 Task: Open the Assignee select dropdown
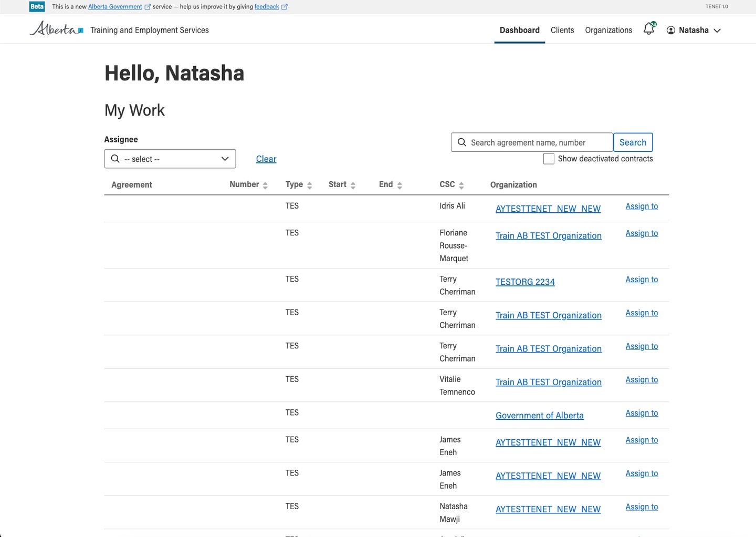pyautogui.click(x=170, y=159)
